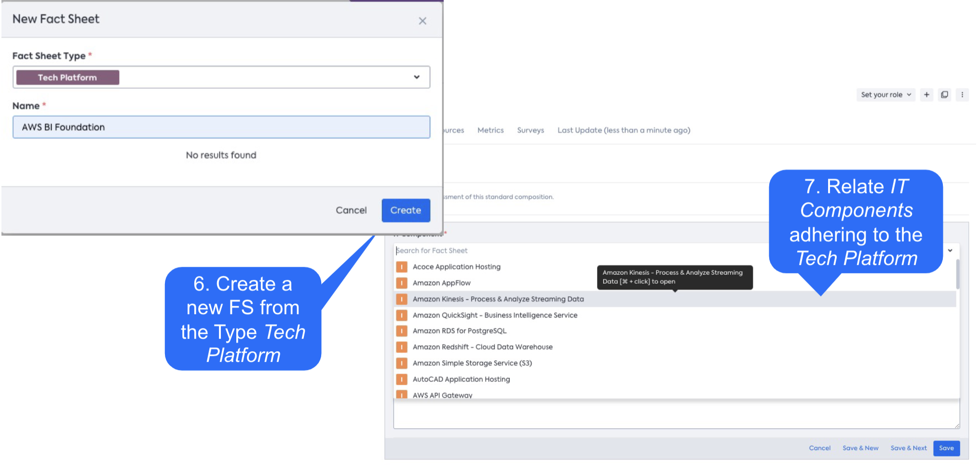Click Create in New Fact Sheet dialog

pos(406,210)
